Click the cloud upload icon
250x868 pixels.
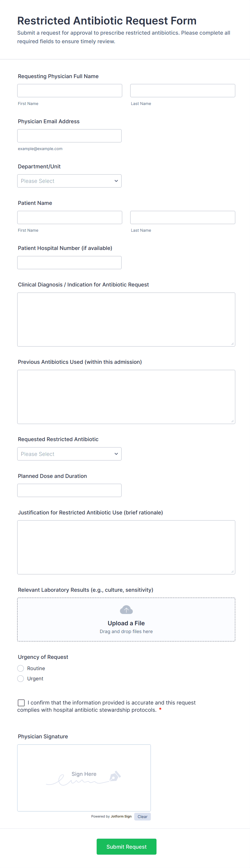pos(126,609)
